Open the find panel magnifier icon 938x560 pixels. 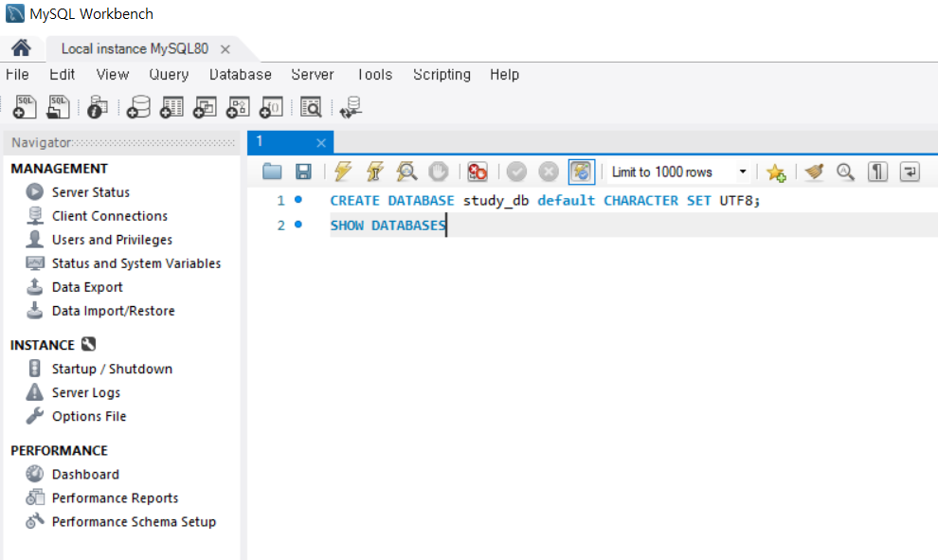point(845,172)
